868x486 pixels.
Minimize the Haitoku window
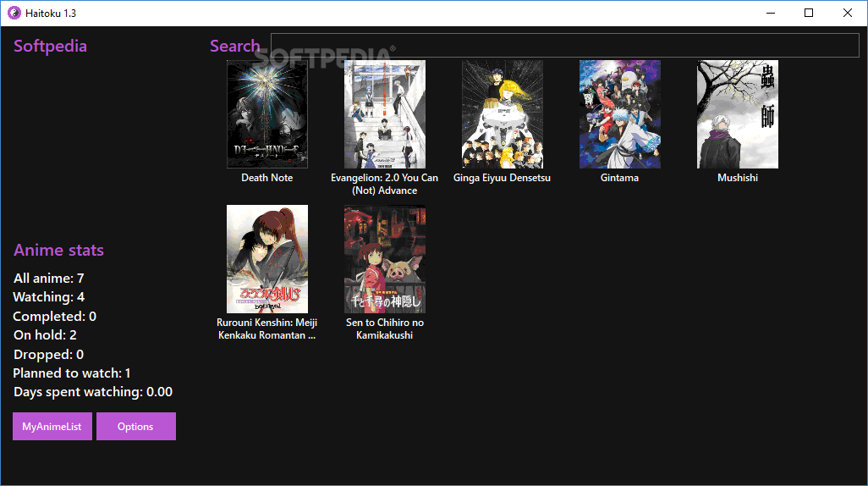coord(771,13)
